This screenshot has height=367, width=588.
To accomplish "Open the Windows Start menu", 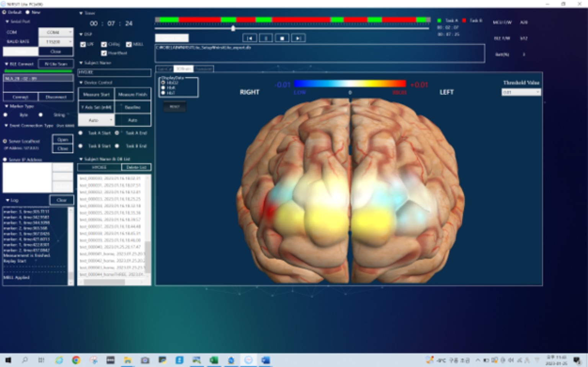I will click(x=8, y=360).
